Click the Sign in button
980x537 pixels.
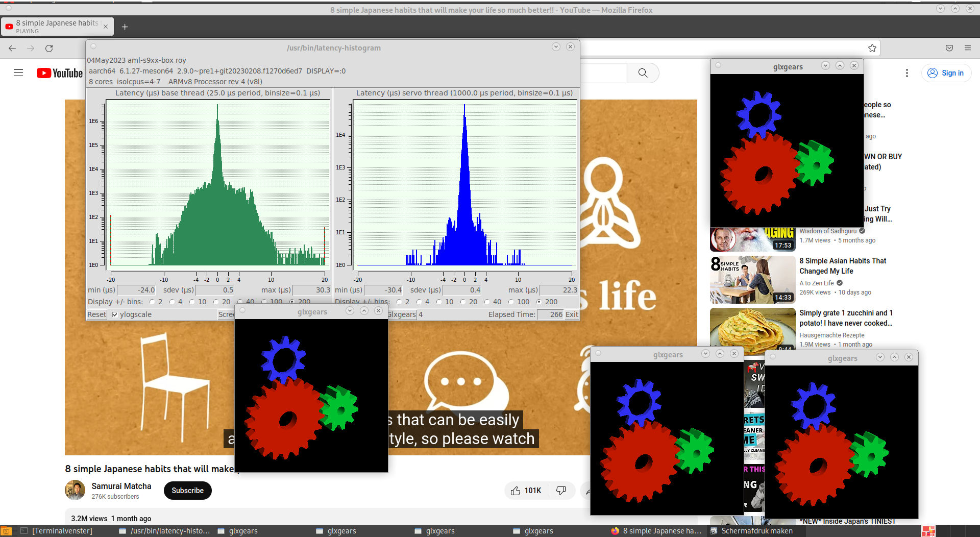tap(946, 73)
